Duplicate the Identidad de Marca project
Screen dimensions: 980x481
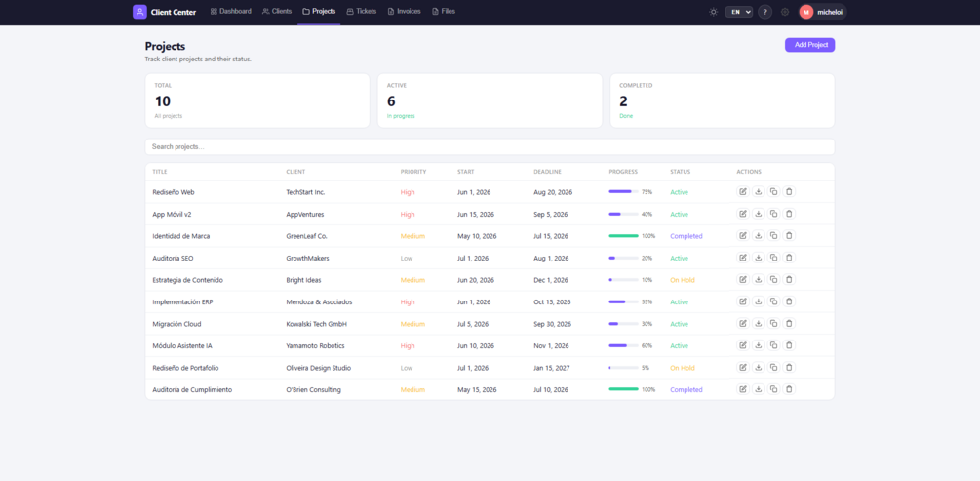click(x=773, y=236)
